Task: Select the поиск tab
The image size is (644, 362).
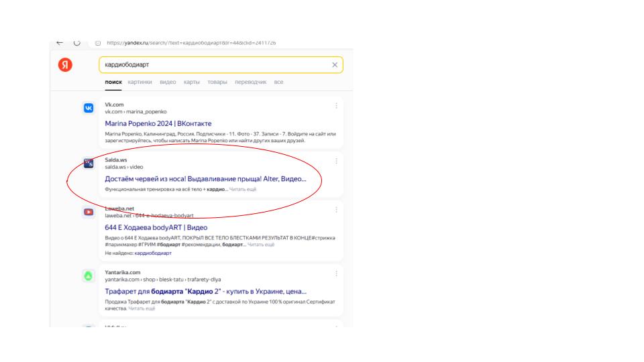Action: pyautogui.click(x=113, y=82)
